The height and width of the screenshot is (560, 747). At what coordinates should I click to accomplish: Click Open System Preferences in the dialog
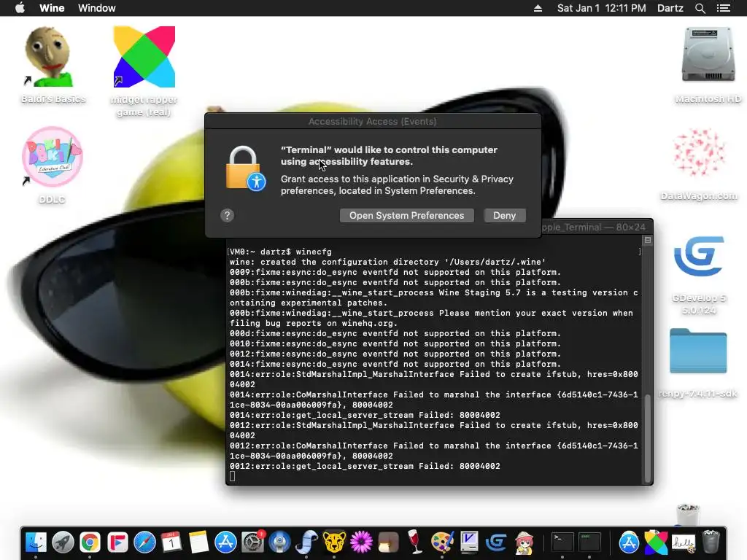pos(406,215)
